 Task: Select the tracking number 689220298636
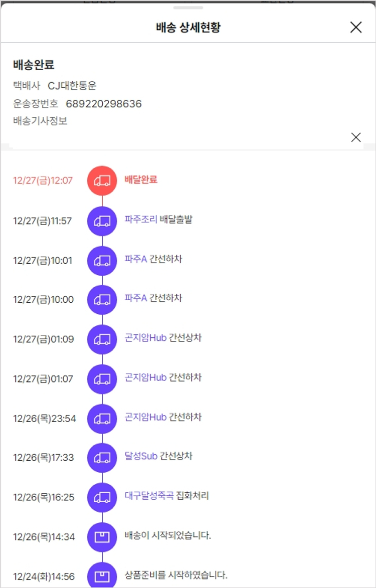tap(104, 104)
